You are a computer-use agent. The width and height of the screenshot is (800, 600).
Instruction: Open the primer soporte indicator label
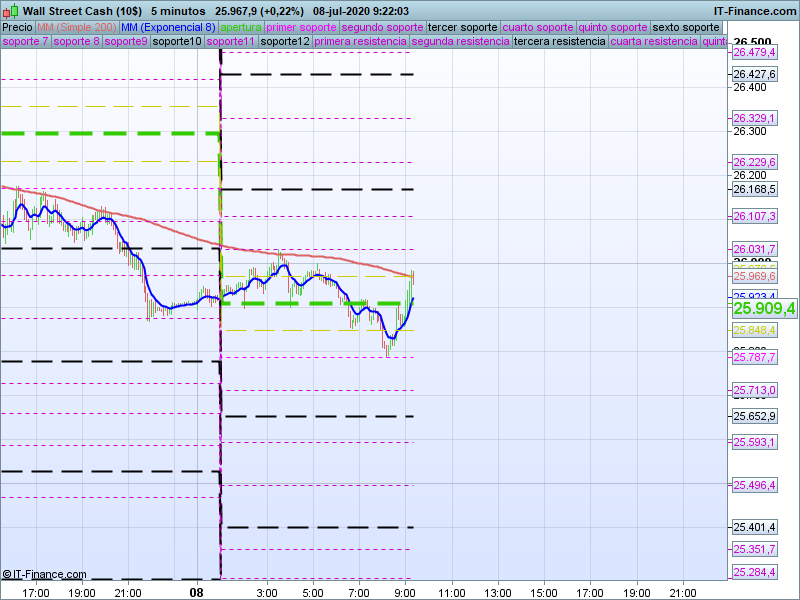coord(301,27)
